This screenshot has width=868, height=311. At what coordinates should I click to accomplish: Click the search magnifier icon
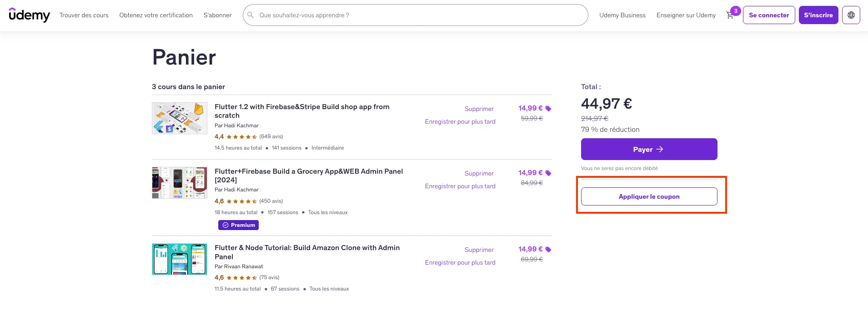tap(251, 15)
